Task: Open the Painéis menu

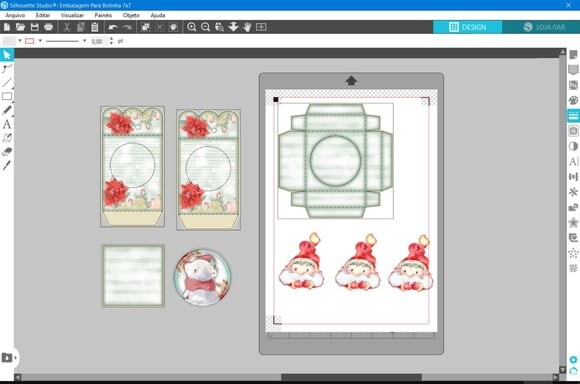Action: tap(103, 15)
